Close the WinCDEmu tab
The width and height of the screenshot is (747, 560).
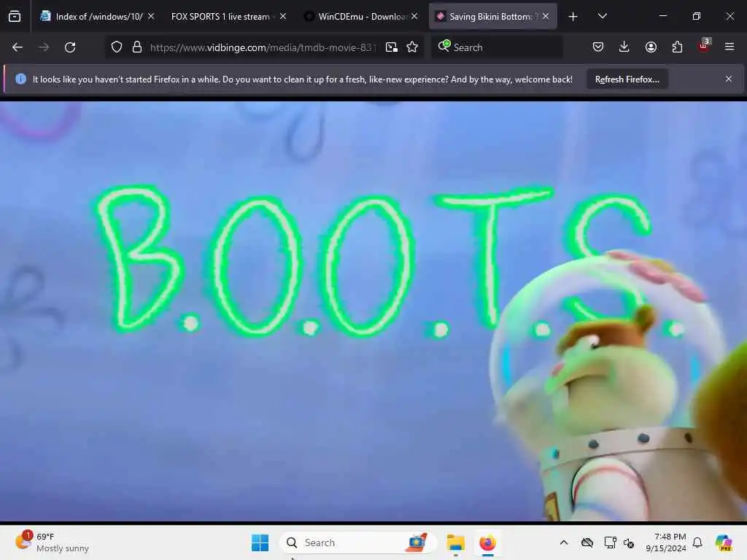[x=414, y=16]
